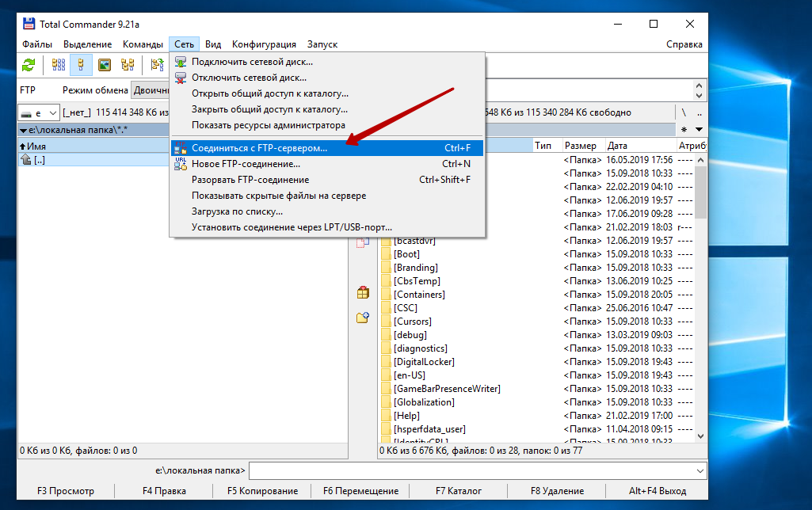Click F6 Перемещение button
This screenshot has width=812, height=510.
361,491
